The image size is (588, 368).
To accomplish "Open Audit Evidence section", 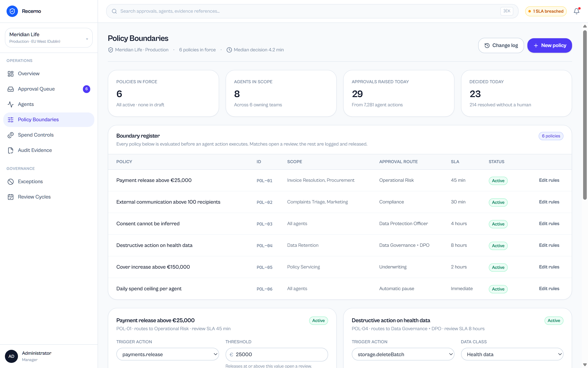I will click(x=49, y=150).
